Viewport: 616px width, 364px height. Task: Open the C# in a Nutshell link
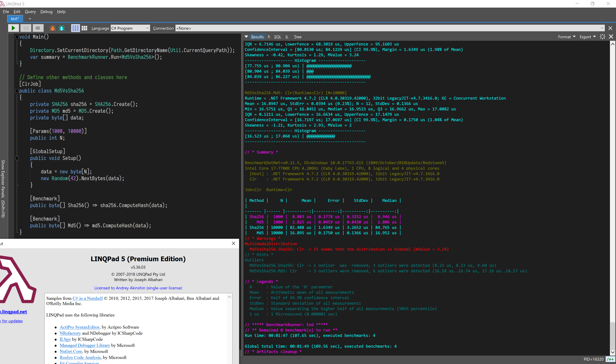point(88,298)
